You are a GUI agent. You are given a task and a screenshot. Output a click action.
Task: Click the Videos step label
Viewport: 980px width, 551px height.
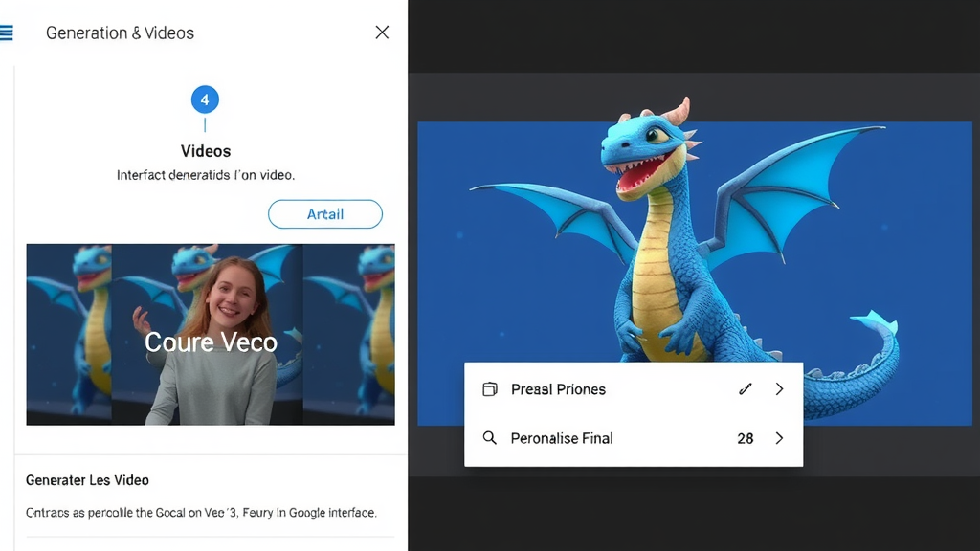(x=205, y=150)
